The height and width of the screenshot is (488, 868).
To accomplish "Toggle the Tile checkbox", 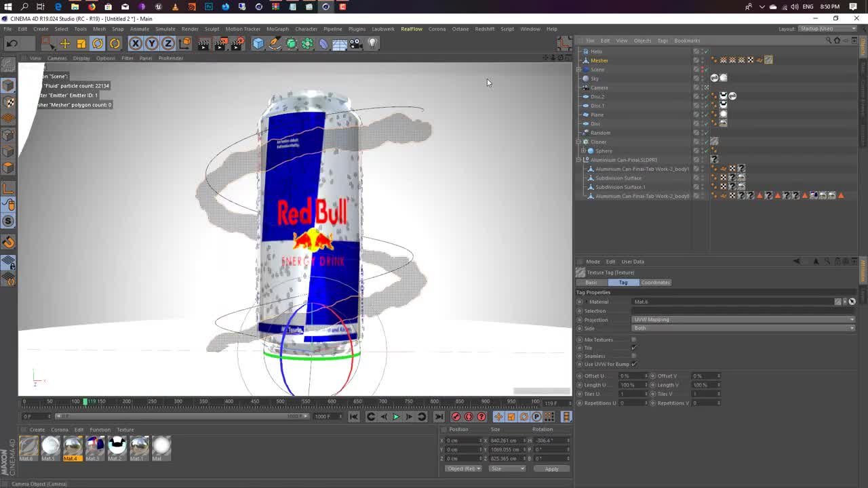I will click(633, 348).
